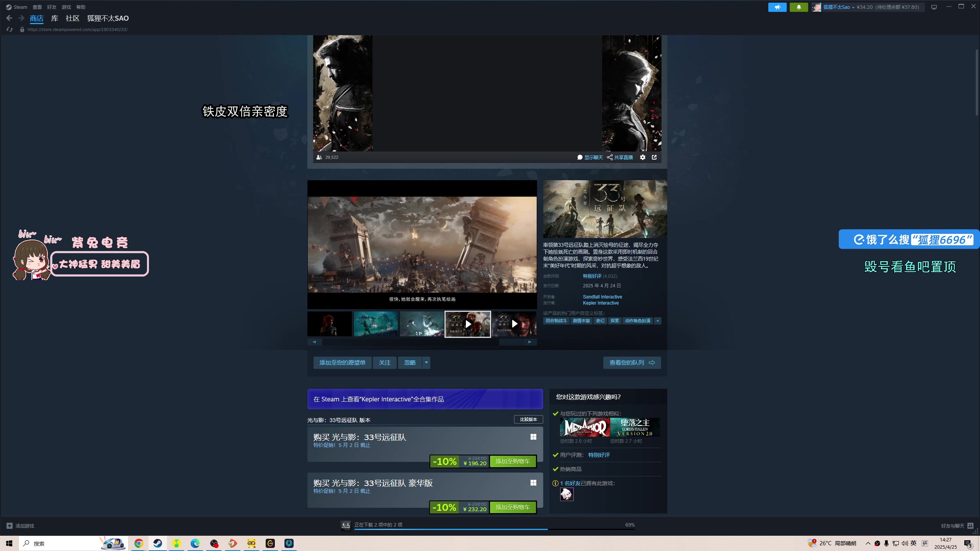Open Kepler Interactive full collection banner
The height and width of the screenshot is (551, 980).
(x=425, y=399)
